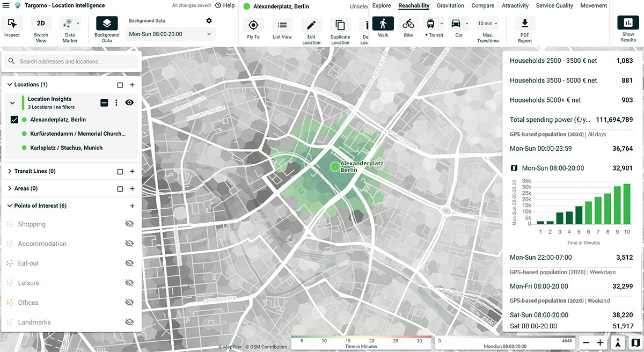Image resolution: width=644 pixels, height=352 pixels.
Task: Open Transit mode options arrow
Action: [x=442, y=23]
